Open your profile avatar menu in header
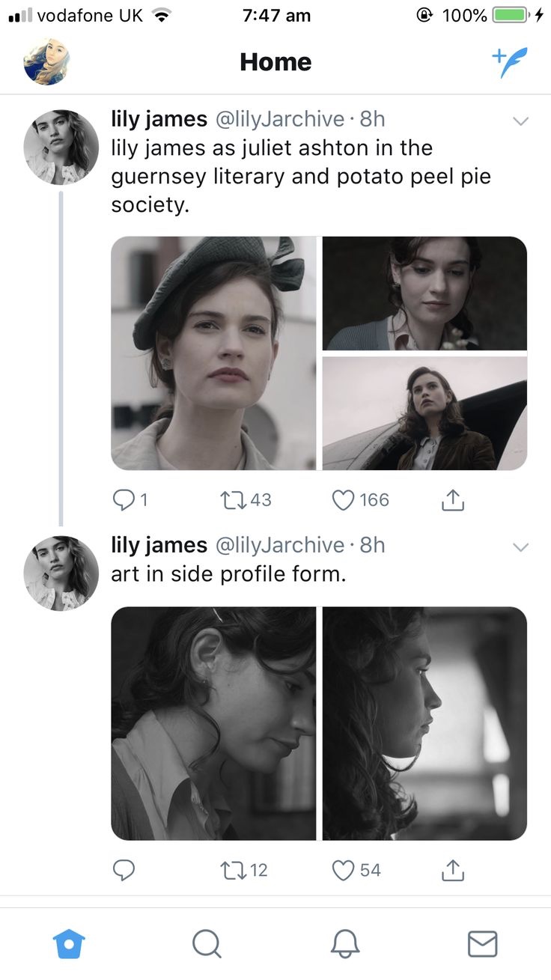551x980 pixels. [46, 61]
